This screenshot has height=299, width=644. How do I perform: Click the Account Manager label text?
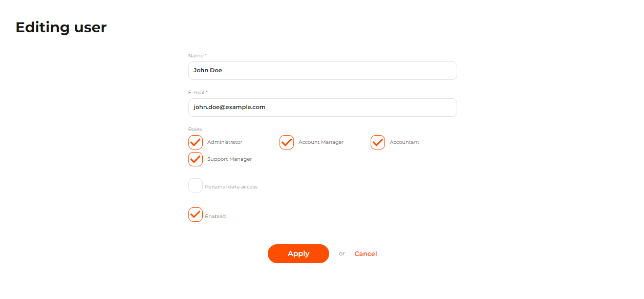click(x=321, y=142)
